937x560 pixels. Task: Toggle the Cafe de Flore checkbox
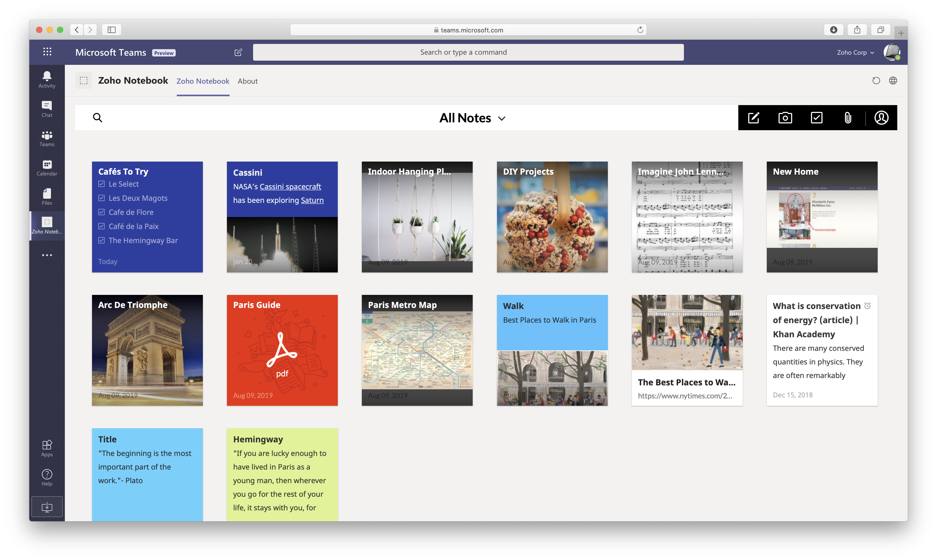(101, 212)
